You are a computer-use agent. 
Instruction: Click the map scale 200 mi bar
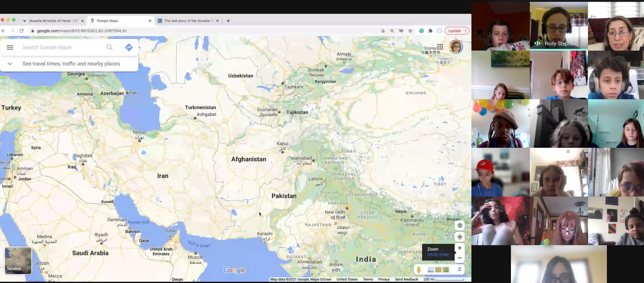coord(444,279)
